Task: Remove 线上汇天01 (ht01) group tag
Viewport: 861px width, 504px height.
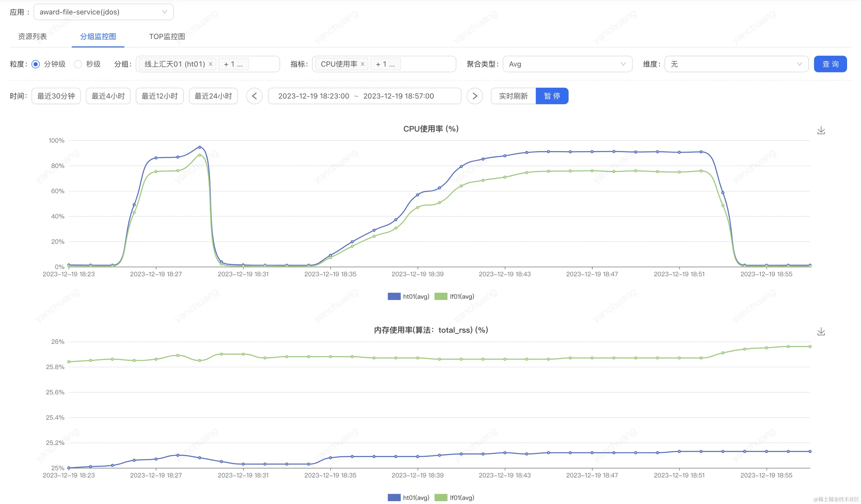Action: [x=210, y=64]
